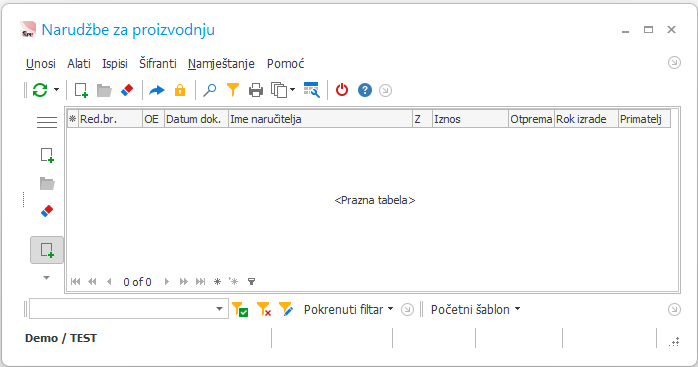The width and height of the screenshot is (698, 367).
Task: Click the toolbar options arrow beside help icon
Action: click(x=386, y=91)
